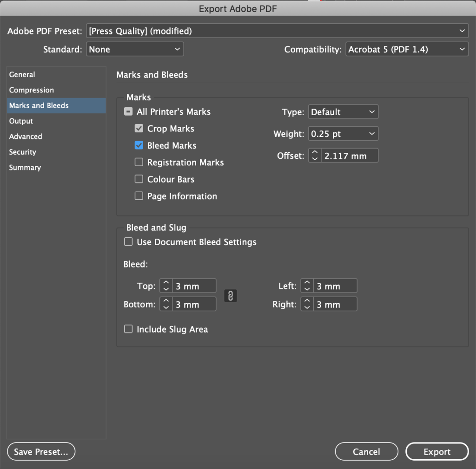
Task: Click the Bottom bleed stepper arrows
Action: [x=166, y=305]
